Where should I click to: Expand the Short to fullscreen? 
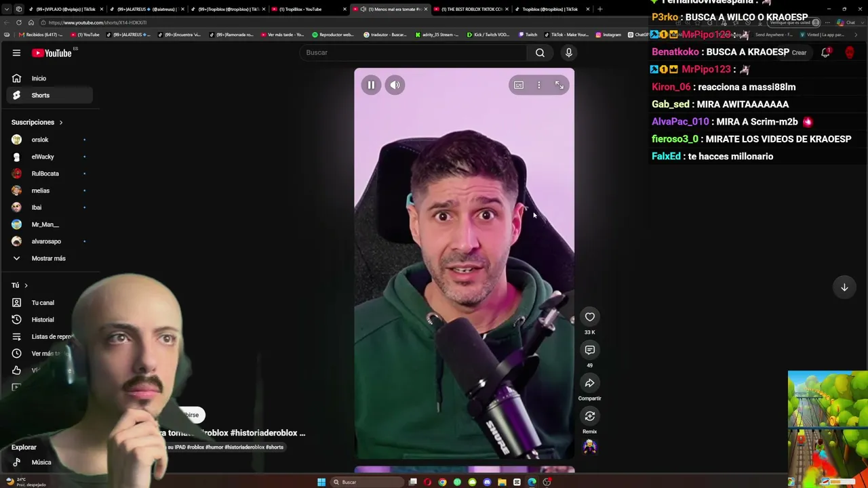pyautogui.click(x=559, y=85)
